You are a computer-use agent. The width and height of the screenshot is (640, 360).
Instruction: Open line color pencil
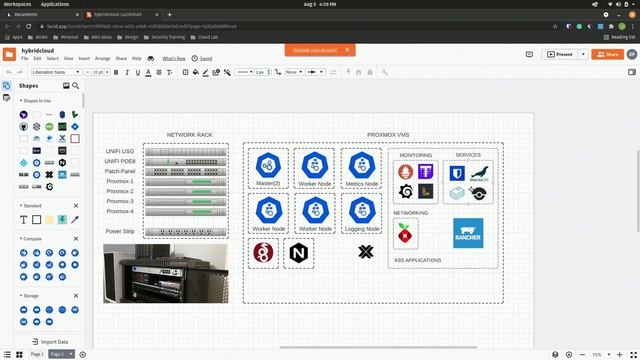(206, 72)
